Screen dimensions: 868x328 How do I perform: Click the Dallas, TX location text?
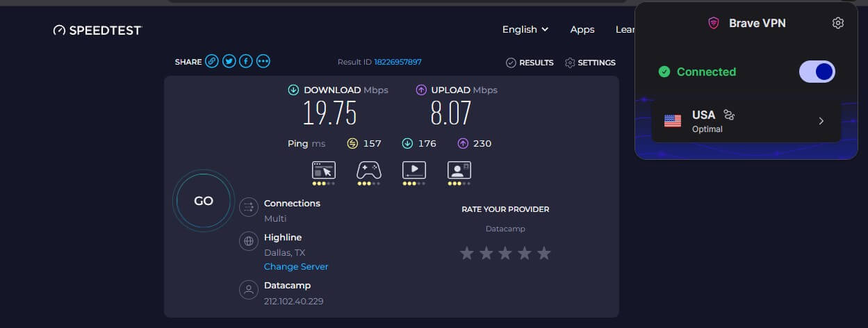pyautogui.click(x=285, y=253)
